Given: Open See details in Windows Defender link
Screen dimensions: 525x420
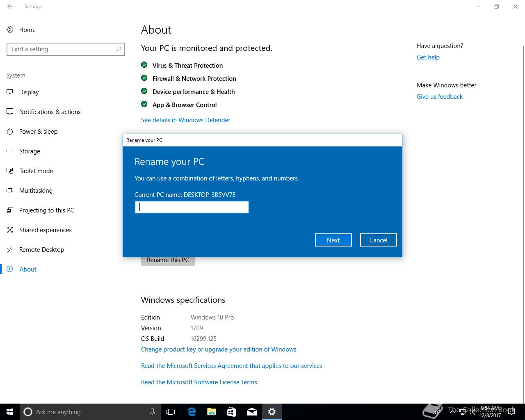Looking at the screenshot, I should pyautogui.click(x=185, y=120).
